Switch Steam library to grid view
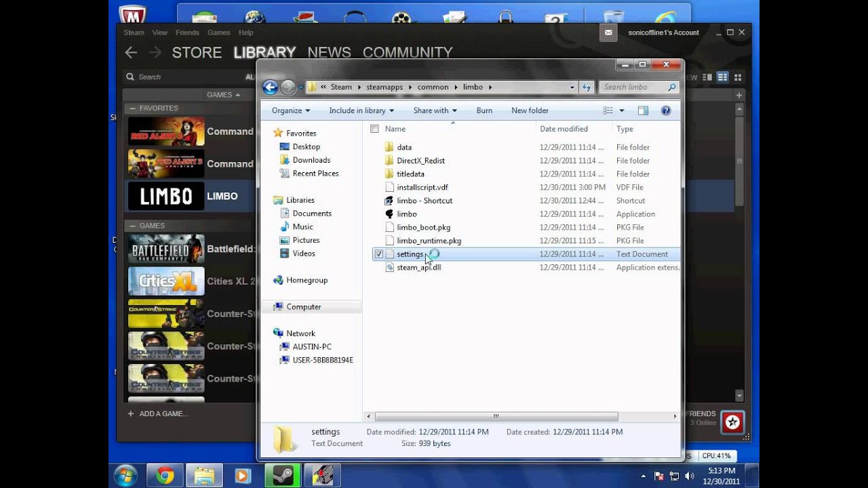 (738, 77)
